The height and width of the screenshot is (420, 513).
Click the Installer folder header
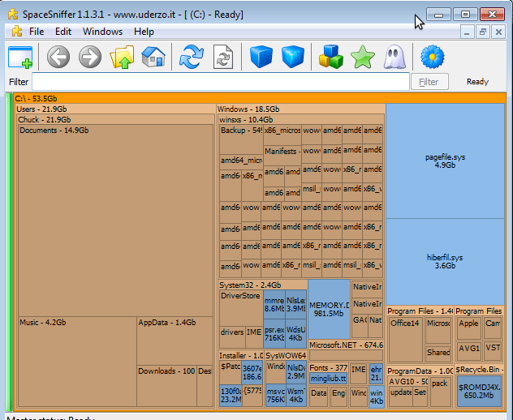pos(241,356)
